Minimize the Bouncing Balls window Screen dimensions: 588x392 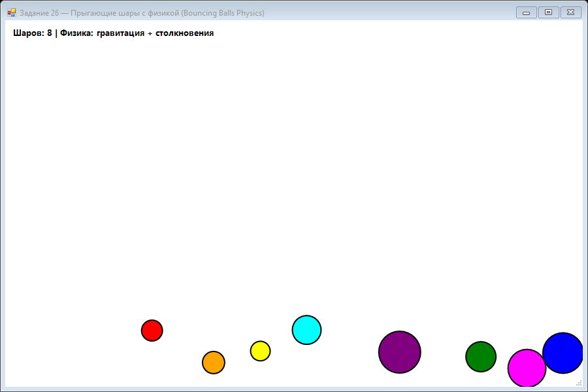pos(526,12)
